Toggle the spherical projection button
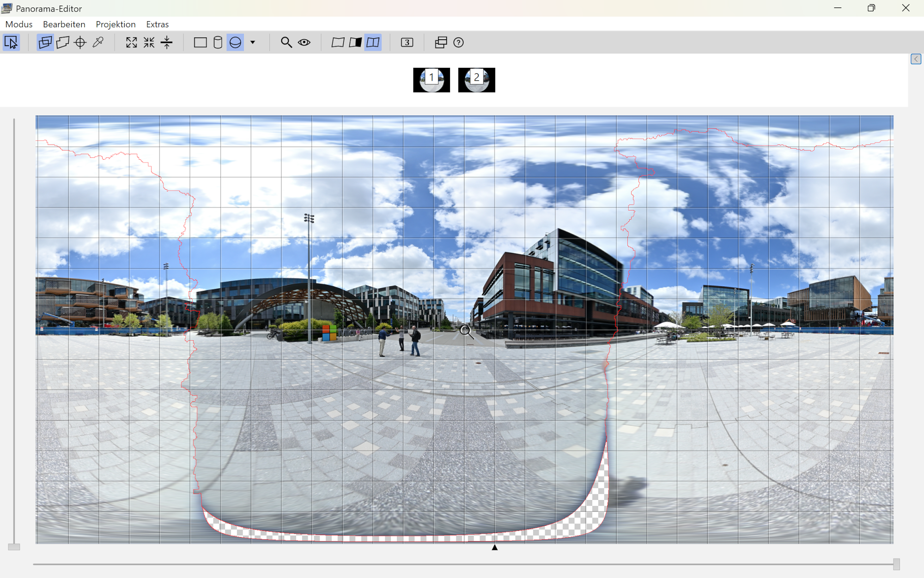The image size is (924, 578). 235,42
